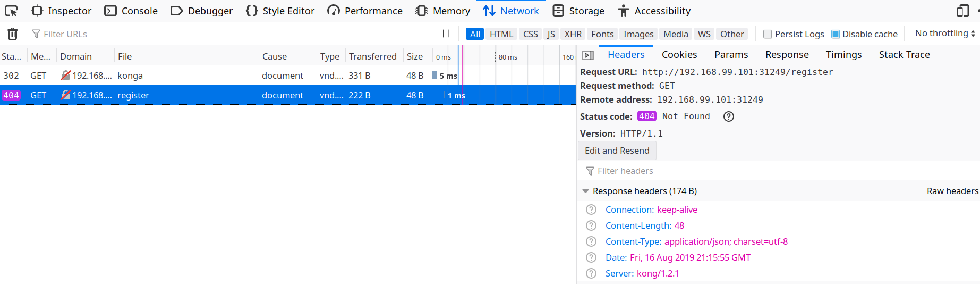Uncheck the Disable cache checkbox

point(836,34)
